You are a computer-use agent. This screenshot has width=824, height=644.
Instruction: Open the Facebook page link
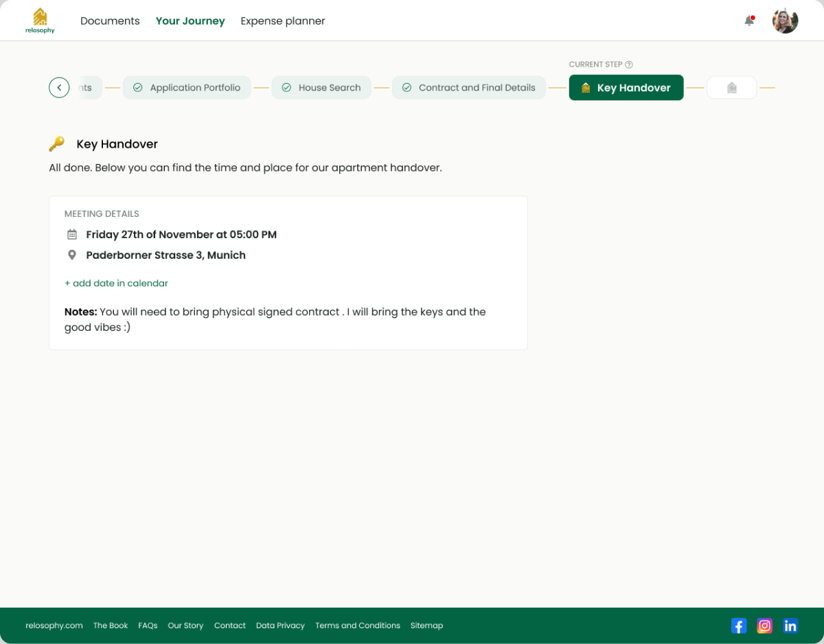[739, 625]
